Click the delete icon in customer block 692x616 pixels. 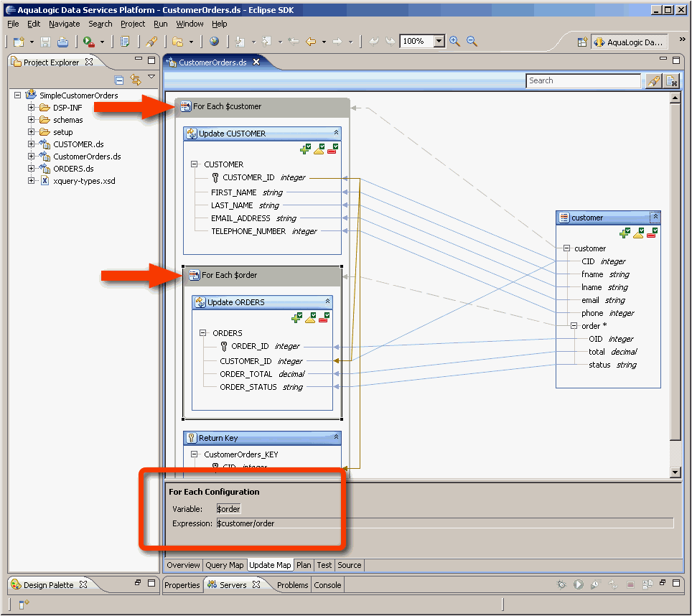(653, 233)
